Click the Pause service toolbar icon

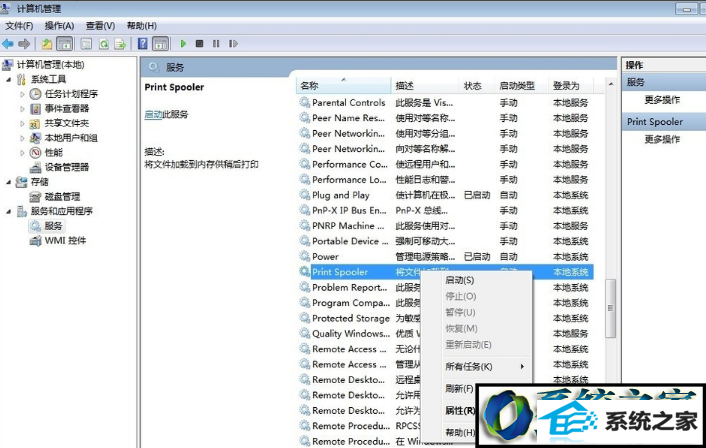click(216, 44)
